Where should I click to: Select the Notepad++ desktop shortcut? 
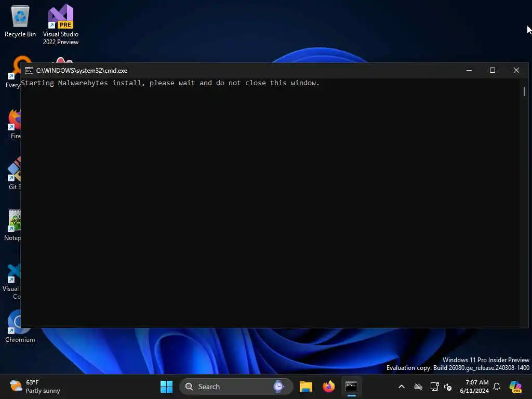point(13,224)
